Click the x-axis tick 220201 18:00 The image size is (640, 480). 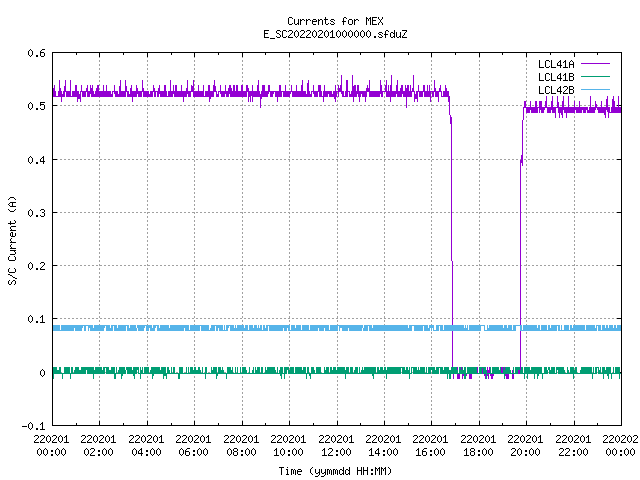[478, 446]
